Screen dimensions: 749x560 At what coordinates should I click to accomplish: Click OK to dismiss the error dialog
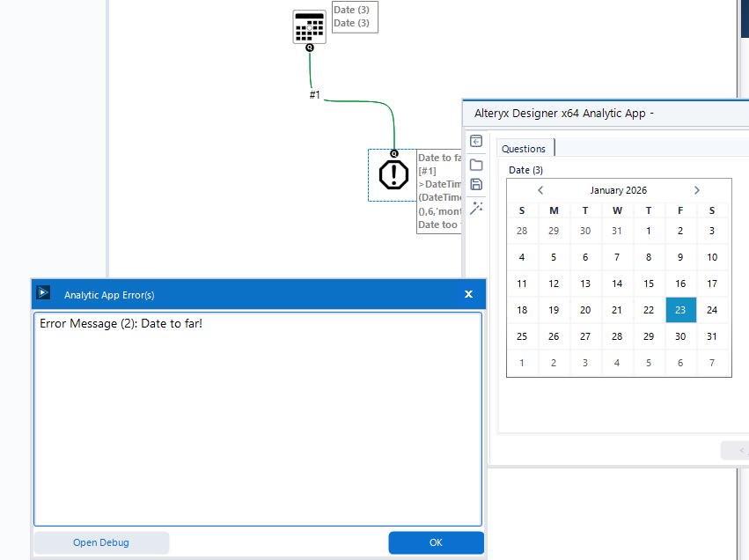tap(436, 542)
